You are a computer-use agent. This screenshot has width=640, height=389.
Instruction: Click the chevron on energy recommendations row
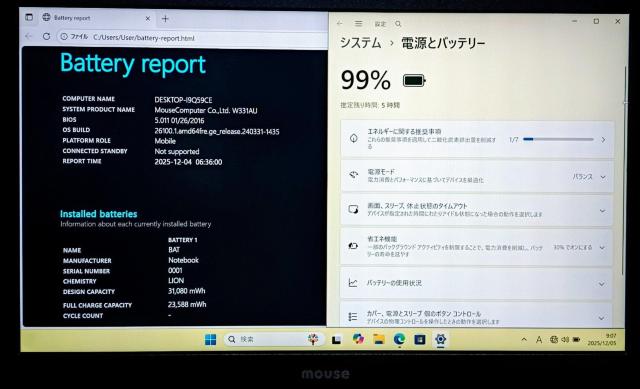pyautogui.click(x=603, y=140)
